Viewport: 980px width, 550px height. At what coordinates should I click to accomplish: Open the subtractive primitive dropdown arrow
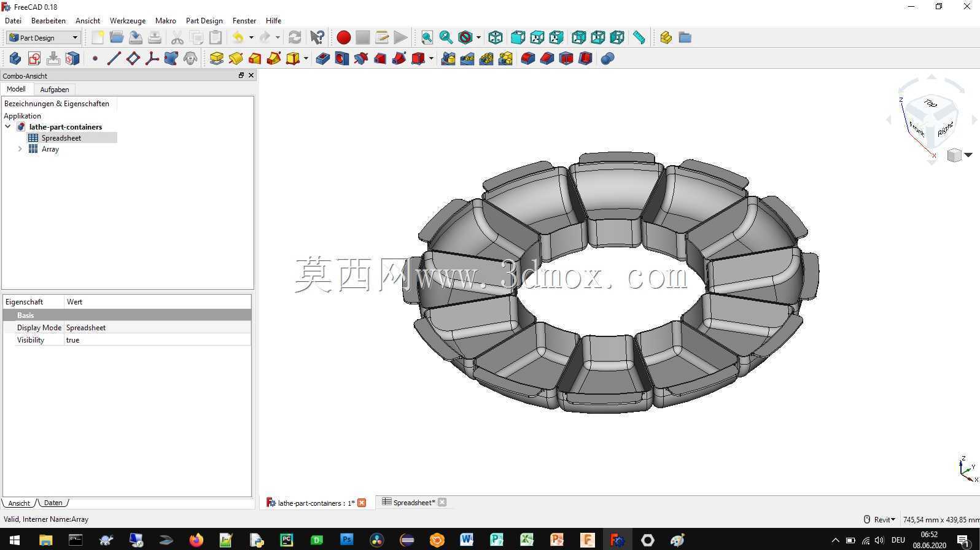[x=431, y=58]
